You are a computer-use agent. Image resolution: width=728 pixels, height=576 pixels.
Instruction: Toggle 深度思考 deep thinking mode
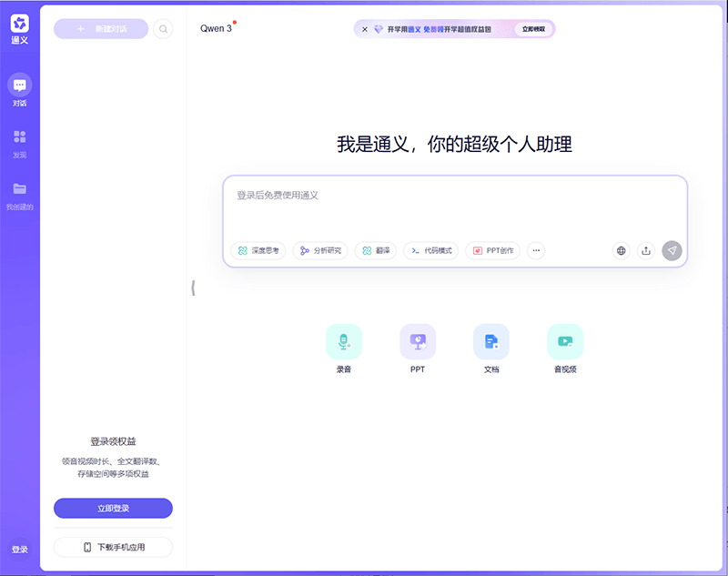pos(258,250)
